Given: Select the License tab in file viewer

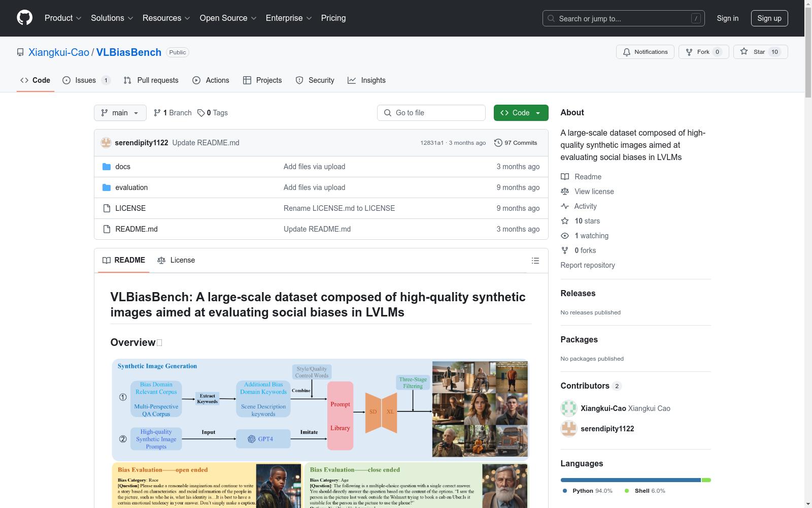Looking at the screenshot, I should coord(176,260).
